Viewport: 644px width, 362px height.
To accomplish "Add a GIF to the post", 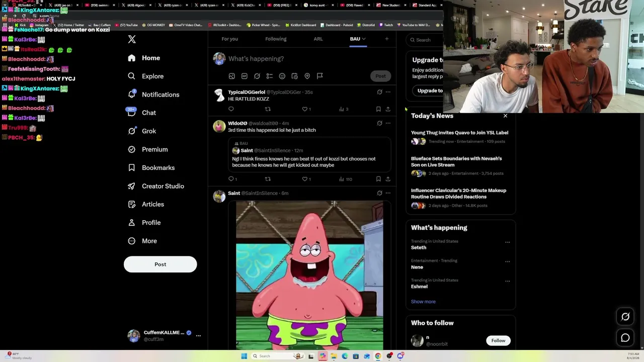I will 244,76.
